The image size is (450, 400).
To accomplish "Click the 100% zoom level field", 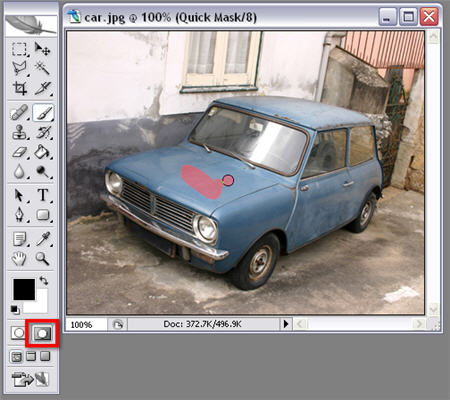I will [86, 324].
